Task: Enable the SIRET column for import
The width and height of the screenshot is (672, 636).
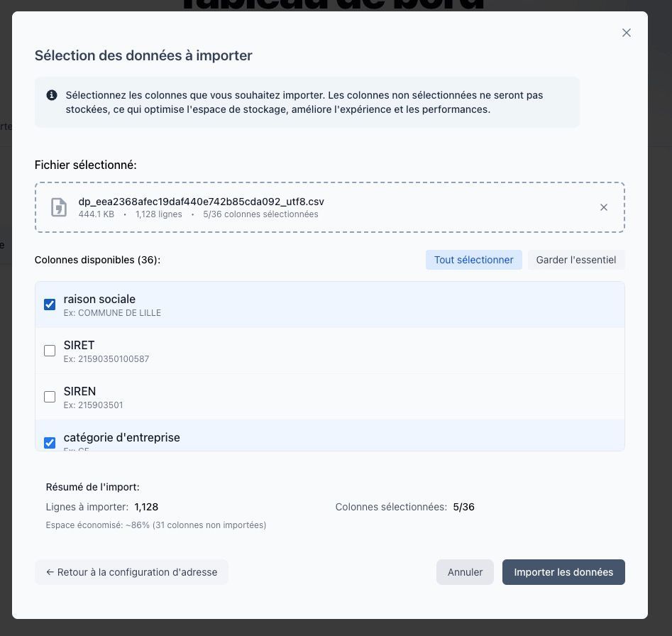Action: pyautogui.click(x=50, y=351)
